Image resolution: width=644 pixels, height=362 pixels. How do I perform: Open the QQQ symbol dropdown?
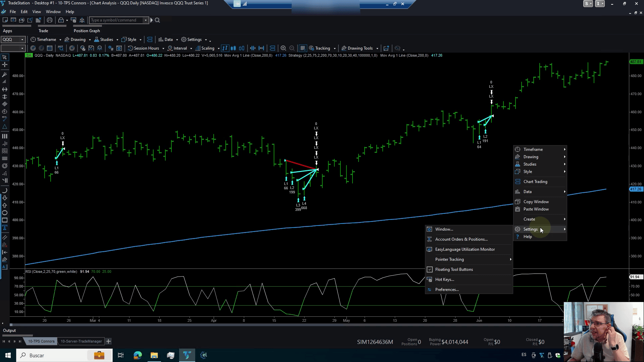click(x=22, y=40)
